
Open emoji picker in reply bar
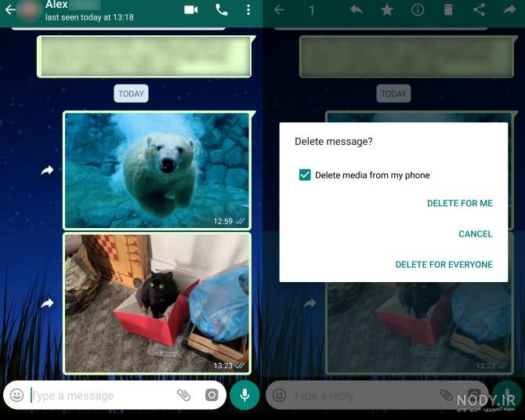pyautogui.click(x=279, y=395)
